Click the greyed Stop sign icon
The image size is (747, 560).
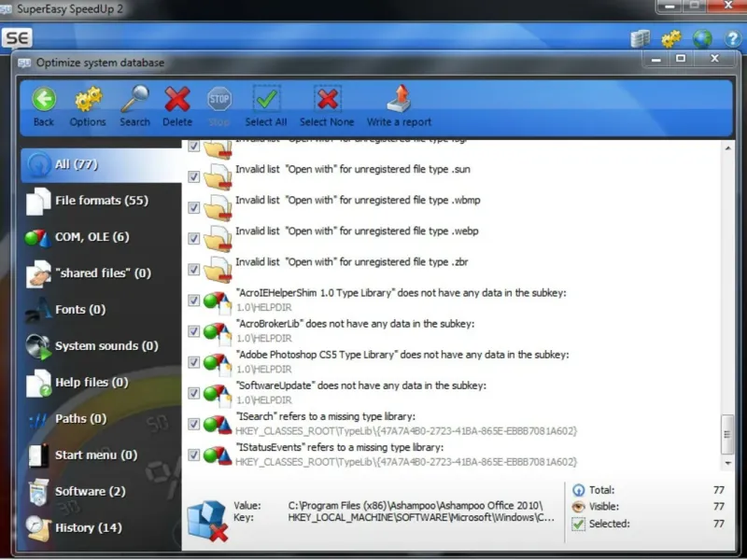pyautogui.click(x=219, y=99)
